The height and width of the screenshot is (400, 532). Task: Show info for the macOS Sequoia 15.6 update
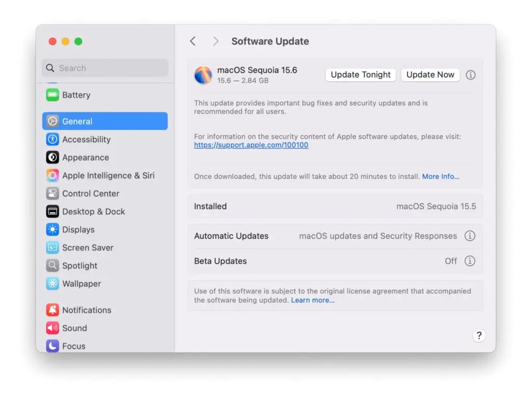(x=470, y=75)
